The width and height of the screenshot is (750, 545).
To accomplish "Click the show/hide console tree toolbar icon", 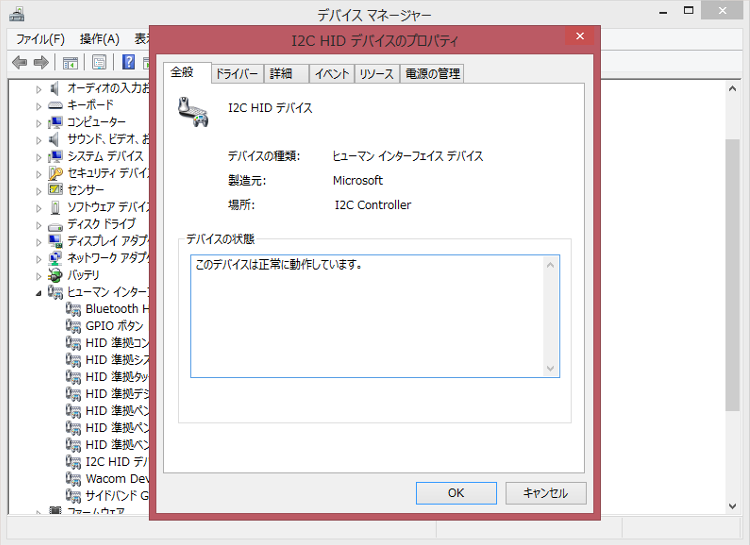I will (x=70, y=62).
